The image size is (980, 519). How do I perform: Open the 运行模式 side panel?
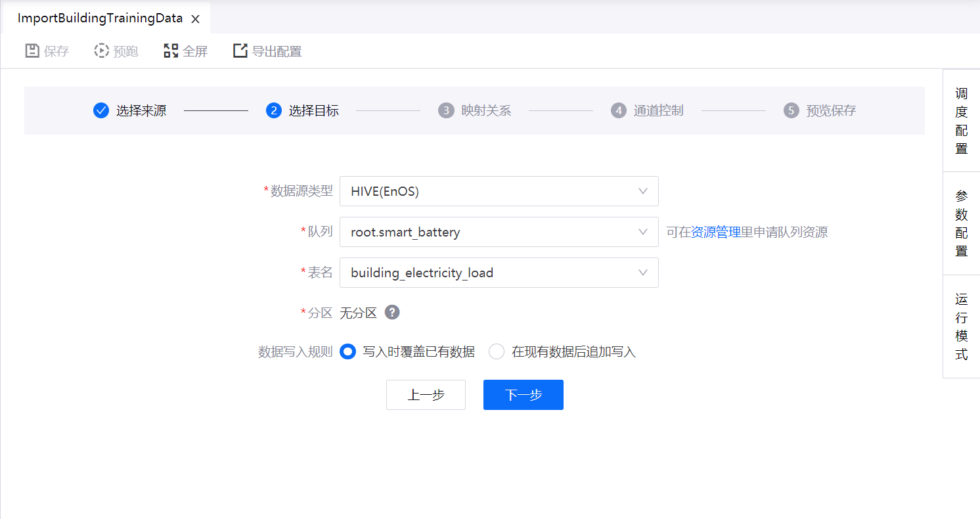pos(962,327)
